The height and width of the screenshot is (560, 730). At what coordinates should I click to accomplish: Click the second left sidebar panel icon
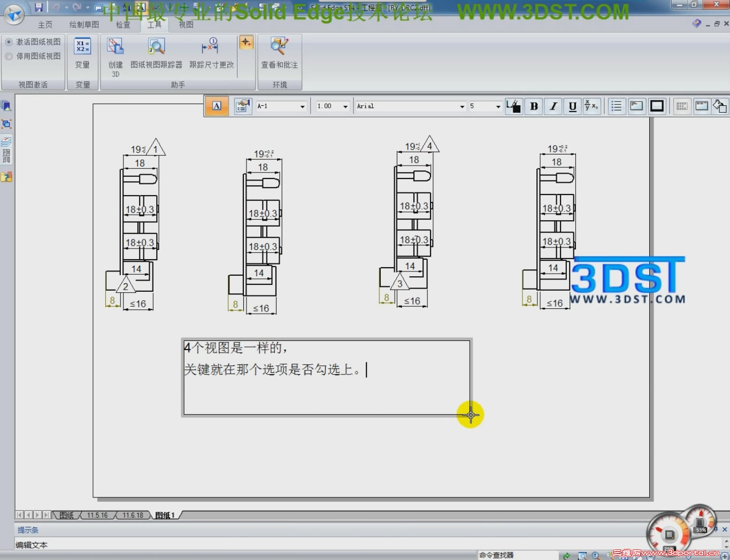coord(6,124)
